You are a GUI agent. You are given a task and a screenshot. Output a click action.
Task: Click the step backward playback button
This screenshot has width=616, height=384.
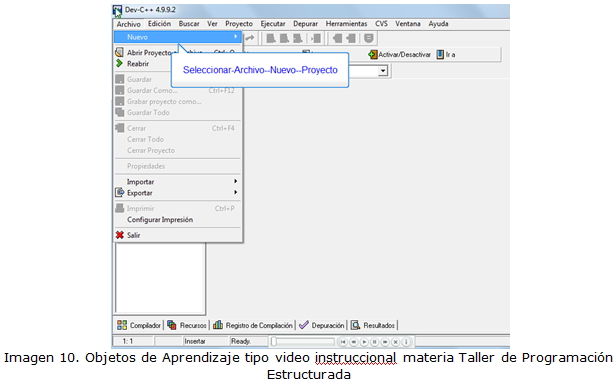point(354,342)
